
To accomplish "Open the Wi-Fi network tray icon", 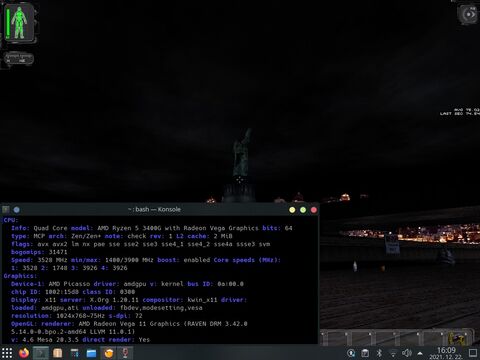I will pyautogui.click(x=393, y=353).
